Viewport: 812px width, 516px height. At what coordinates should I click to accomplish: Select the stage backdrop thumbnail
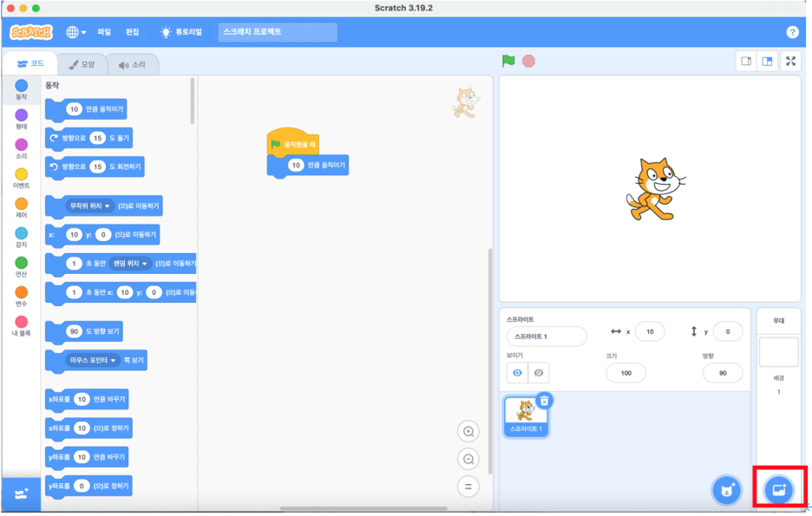(x=778, y=352)
